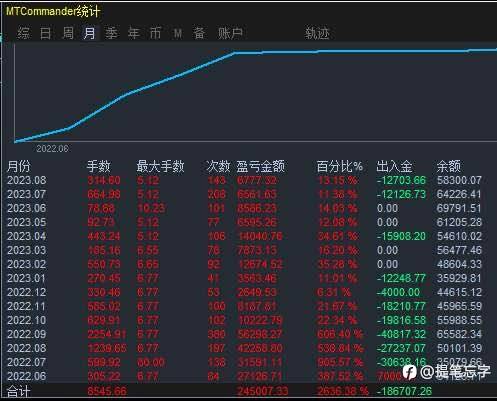The image size is (497, 401).
Task: Open the 备 tab
Action: 199,33
